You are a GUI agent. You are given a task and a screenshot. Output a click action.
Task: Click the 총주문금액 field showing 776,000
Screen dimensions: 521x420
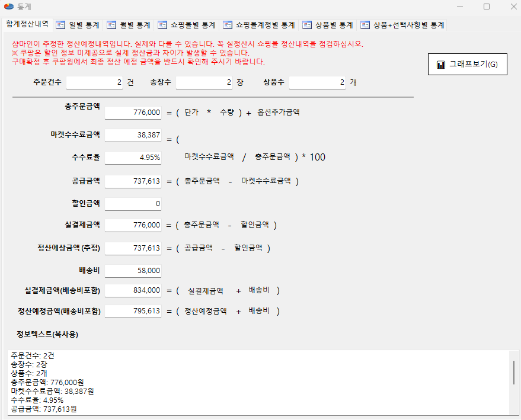[133, 113]
